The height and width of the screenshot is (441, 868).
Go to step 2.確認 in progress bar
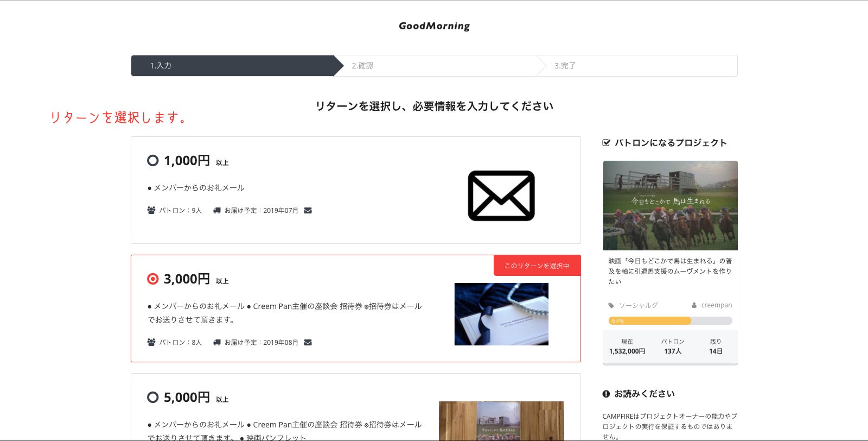[x=362, y=66]
